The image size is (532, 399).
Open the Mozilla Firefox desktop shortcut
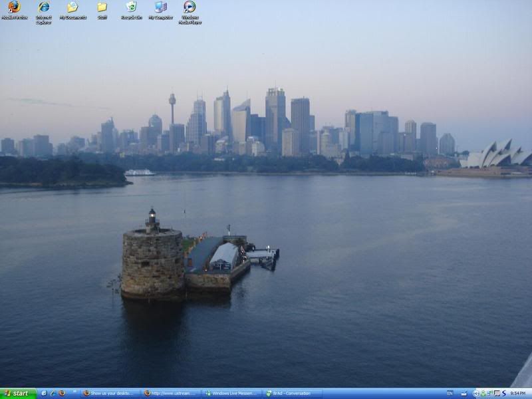coord(14,10)
